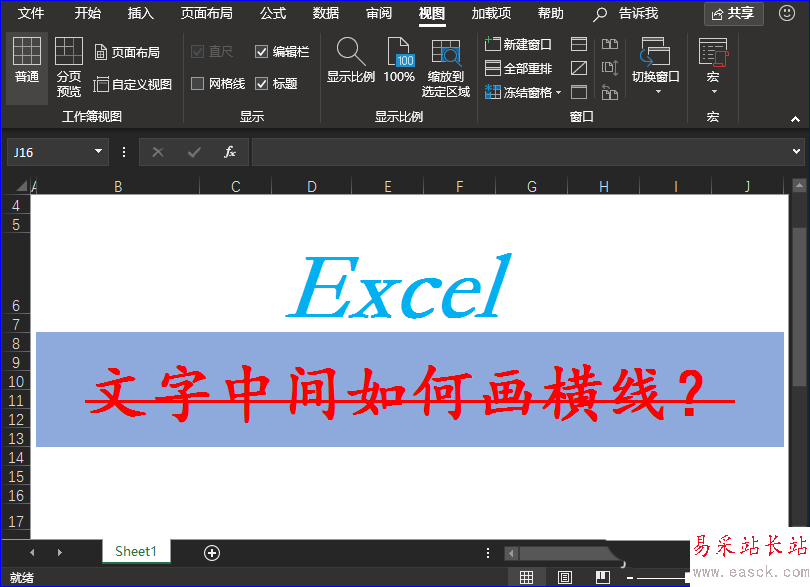Viewport: 810px width, 587px height.
Task: Click Normal view icon in status bar
Action: click(526, 577)
